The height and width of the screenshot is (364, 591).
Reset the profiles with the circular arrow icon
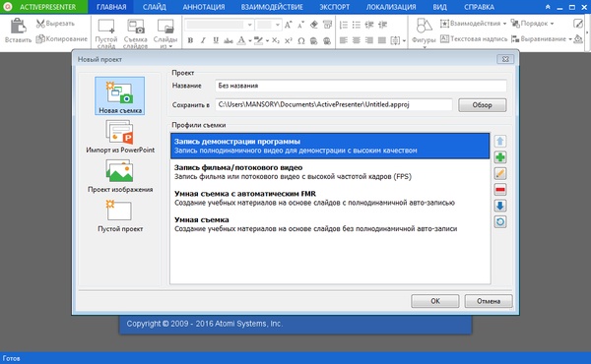tap(500, 222)
